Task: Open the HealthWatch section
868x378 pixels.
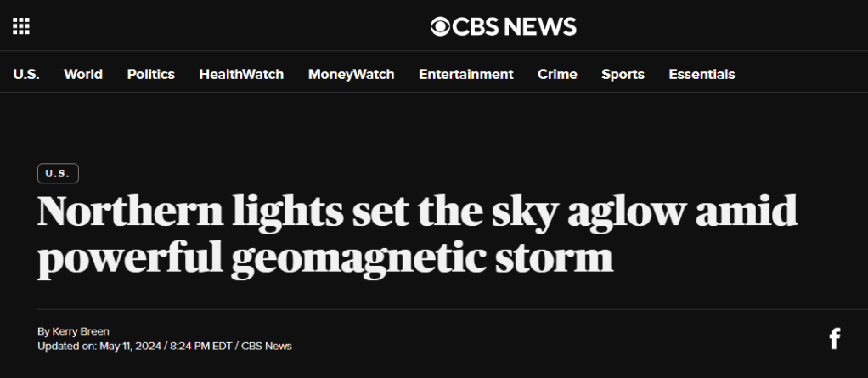Action: click(x=241, y=74)
